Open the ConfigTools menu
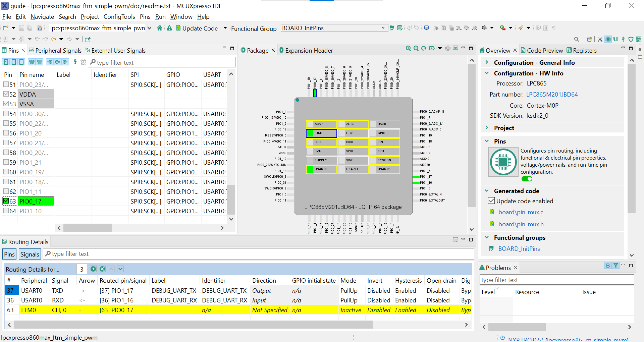 tap(119, 17)
